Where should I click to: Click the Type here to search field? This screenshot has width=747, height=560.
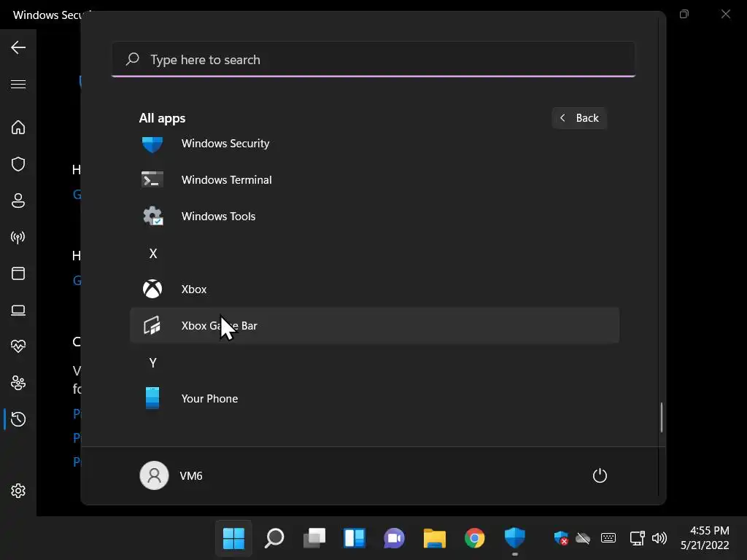click(x=373, y=60)
